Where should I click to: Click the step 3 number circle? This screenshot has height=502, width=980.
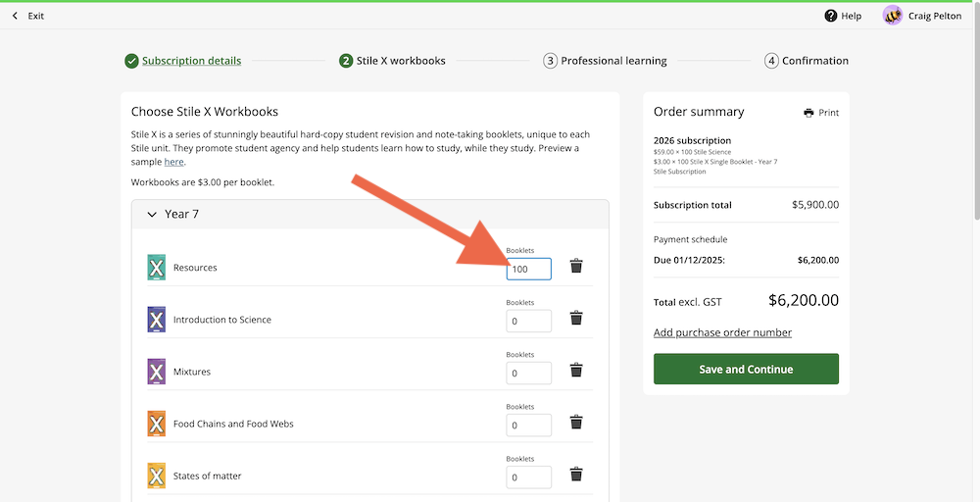tap(550, 61)
